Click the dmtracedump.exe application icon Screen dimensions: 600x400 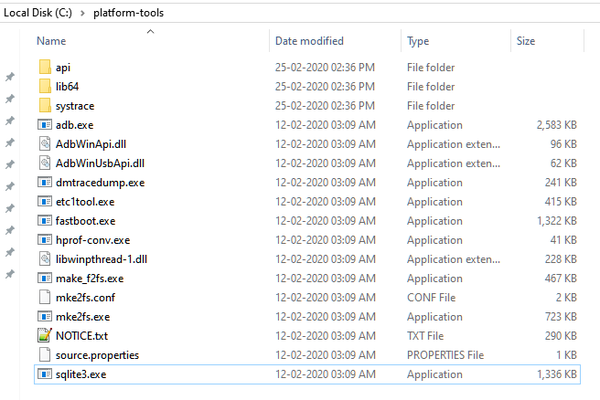pos(45,182)
